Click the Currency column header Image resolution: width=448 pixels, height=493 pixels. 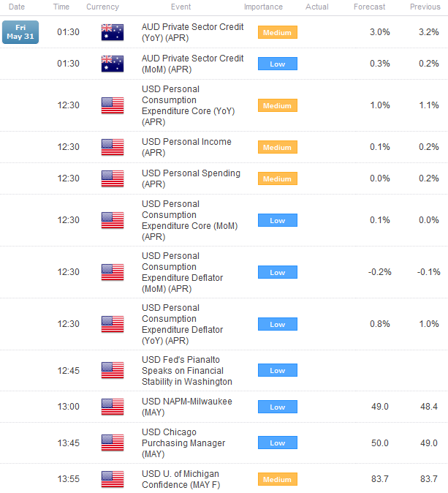pyautogui.click(x=102, y=7)
